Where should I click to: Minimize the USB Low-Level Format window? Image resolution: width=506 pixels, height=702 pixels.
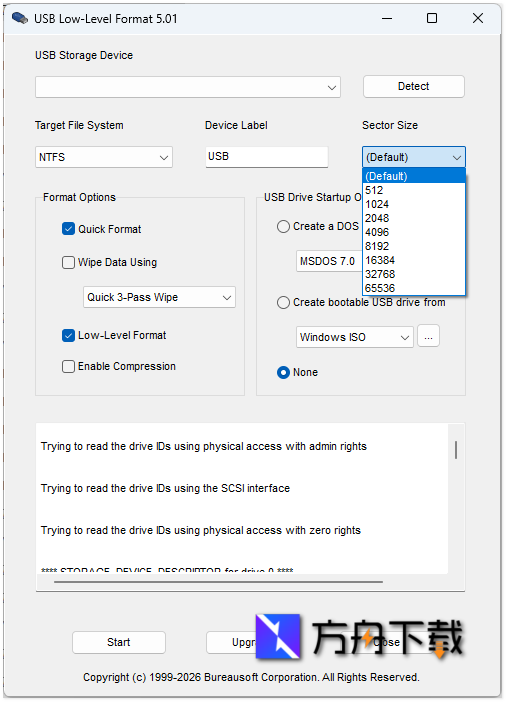tap(387, 18)
